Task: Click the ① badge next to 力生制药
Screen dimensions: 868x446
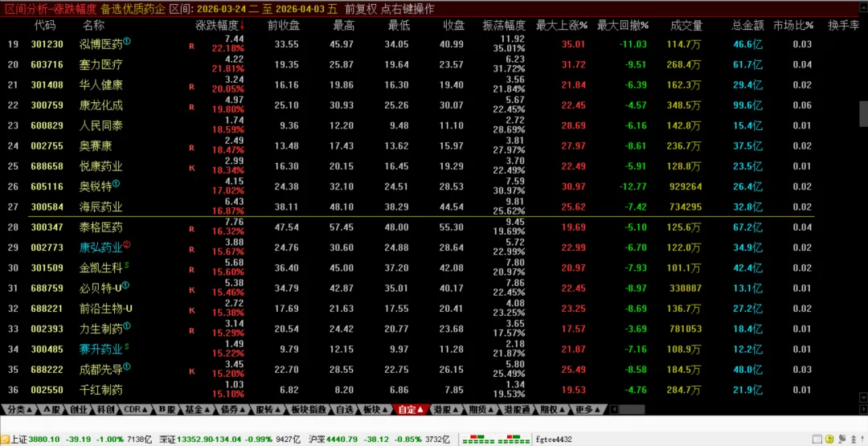Action: pyautogui.click(x=127, y=326)
